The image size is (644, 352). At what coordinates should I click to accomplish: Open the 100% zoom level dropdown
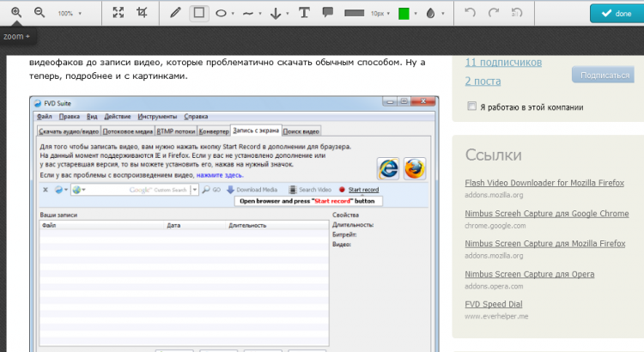70,14
